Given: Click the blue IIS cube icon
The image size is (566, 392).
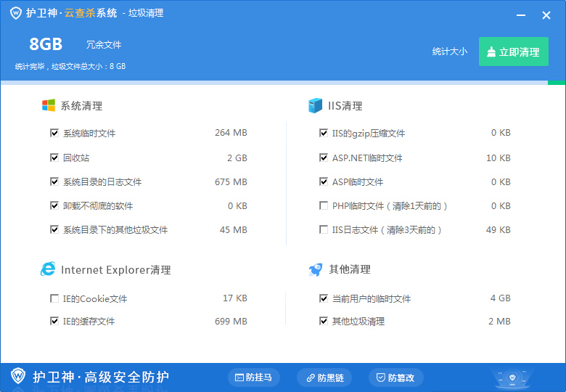Looking at the screenshot, I should [x=315, y=105].
